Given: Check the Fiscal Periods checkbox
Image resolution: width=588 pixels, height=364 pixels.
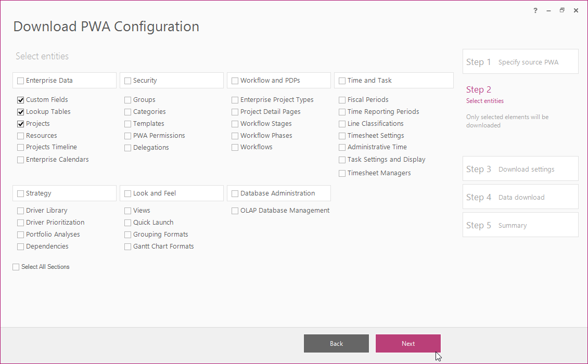Looking at the screenshot, I should 342,100.
